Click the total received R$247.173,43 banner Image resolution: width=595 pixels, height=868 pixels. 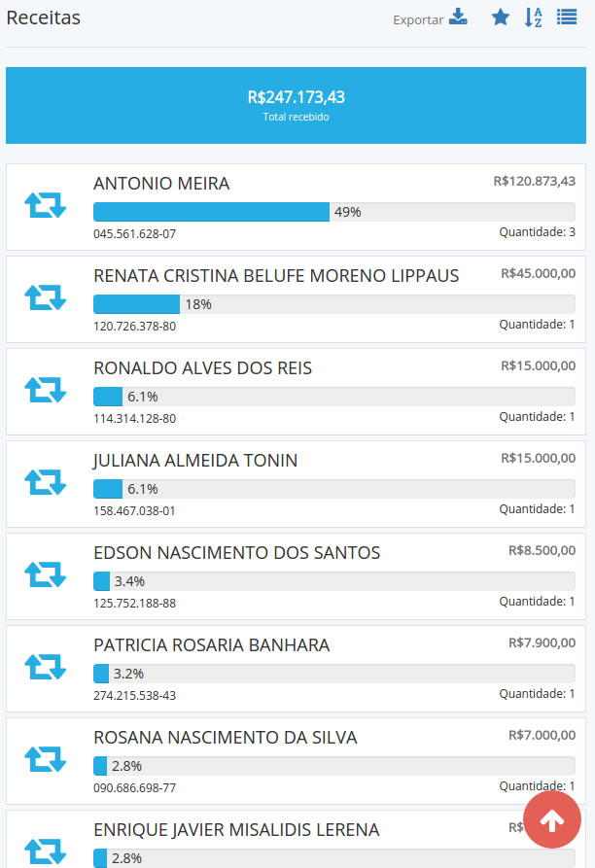click(x=296, y=105)
